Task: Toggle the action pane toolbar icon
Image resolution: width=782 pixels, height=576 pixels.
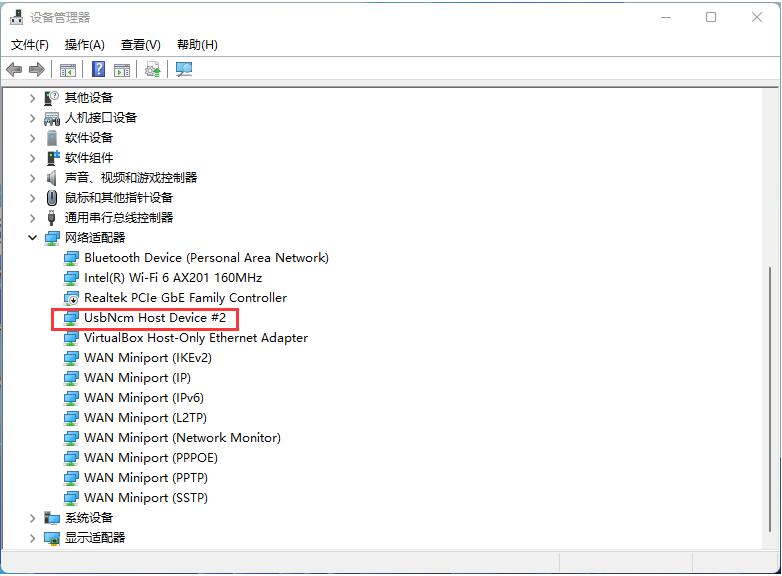Action: click(122, 70)
